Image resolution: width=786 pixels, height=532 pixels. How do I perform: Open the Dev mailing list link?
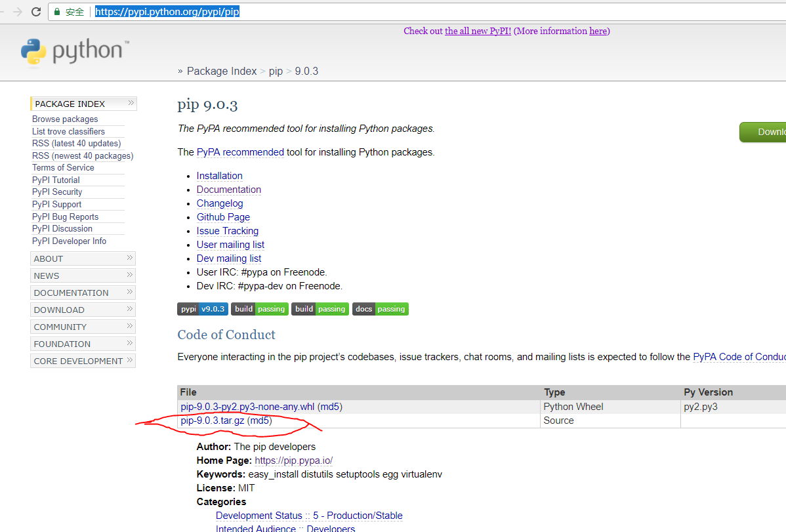point(228,258)
